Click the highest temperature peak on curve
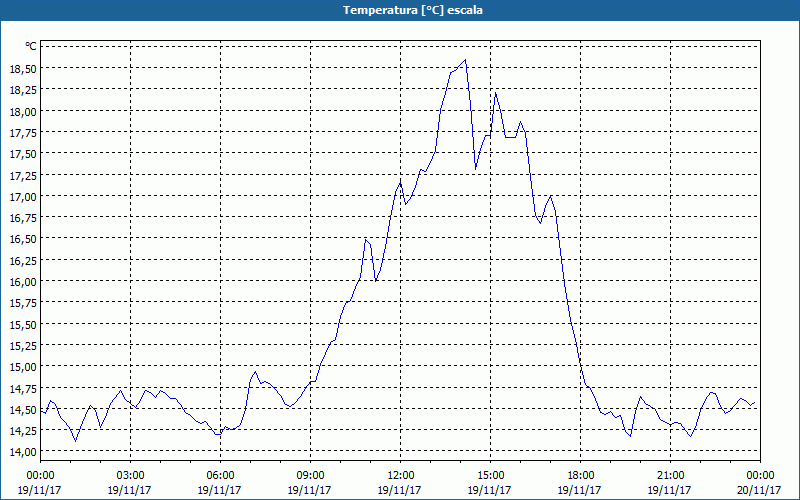Viewport: 800px width, 500px height. pyautogui.click(x=465, y=60)
